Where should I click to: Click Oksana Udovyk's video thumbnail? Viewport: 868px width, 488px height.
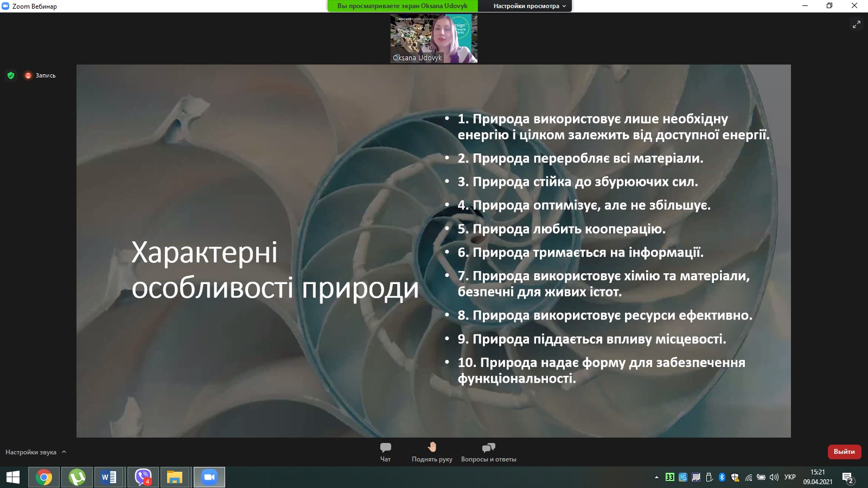pyautogui.click(x=433, y=38)
